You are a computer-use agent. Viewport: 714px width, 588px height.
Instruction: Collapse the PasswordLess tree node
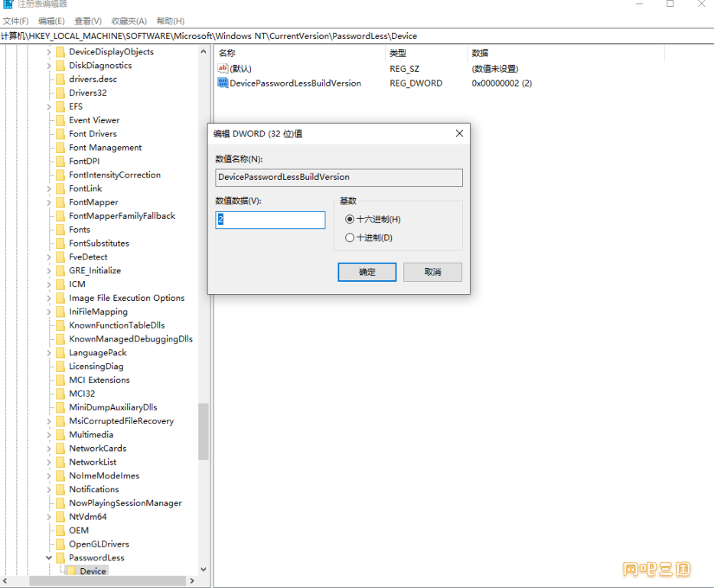(x=49, y=558)
